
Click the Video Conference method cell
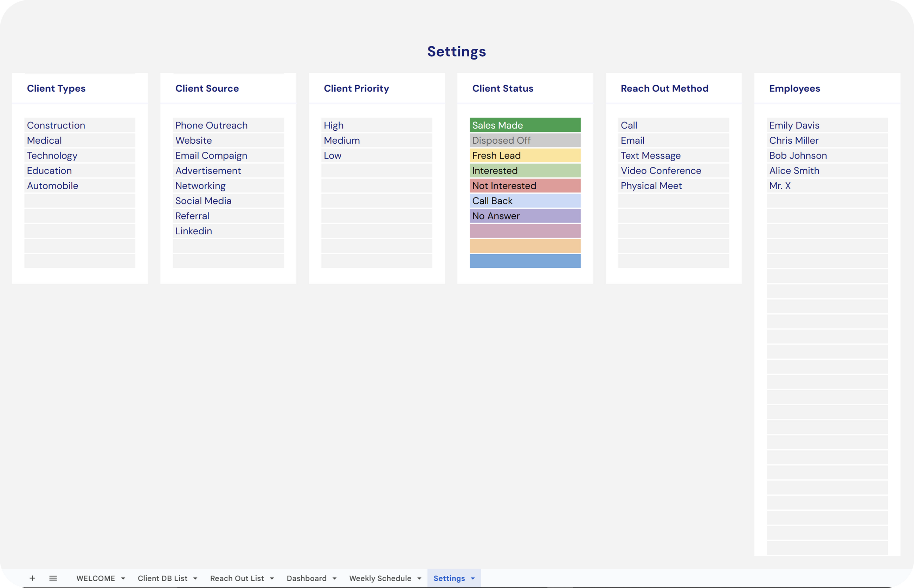click(673, 171)
